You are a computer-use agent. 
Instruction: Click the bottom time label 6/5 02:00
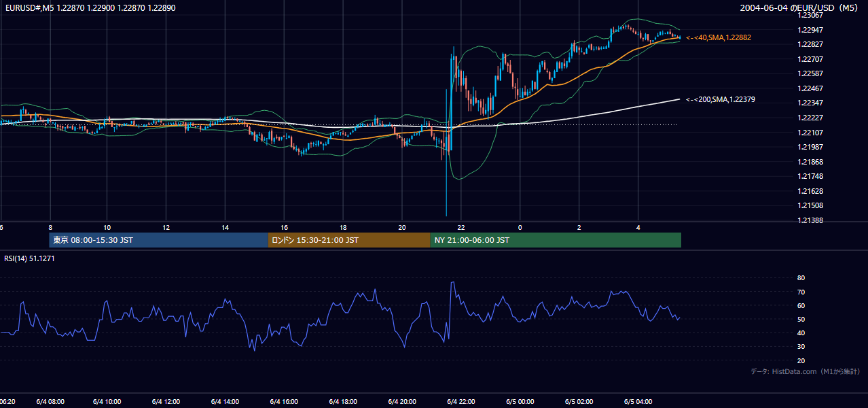pyautogui.click(x=579, y=402)
